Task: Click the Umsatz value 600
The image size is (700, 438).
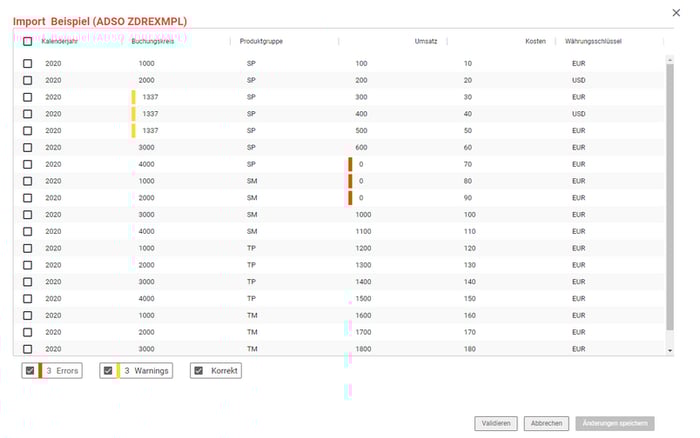Action: pos(361,147)
